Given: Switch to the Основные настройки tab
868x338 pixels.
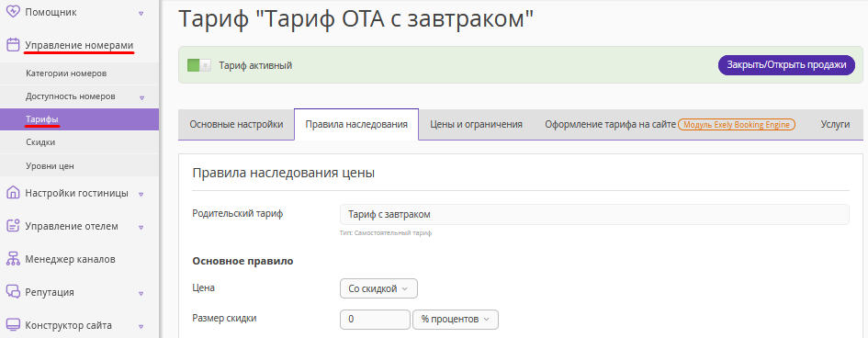Looking at the screenshot, I should (236, 125).
